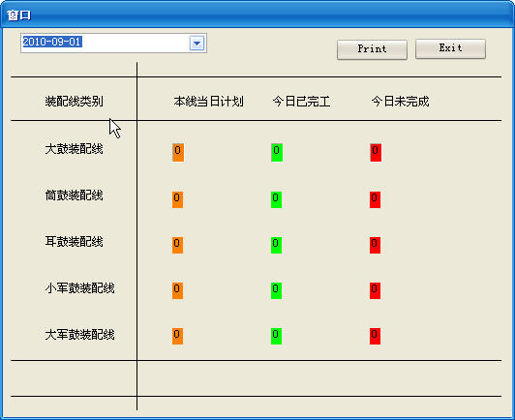Select red unfinished value for 大鼓装配线
Image resolution: width=515 pixels, height=420 pixels.
click(376, 152)
